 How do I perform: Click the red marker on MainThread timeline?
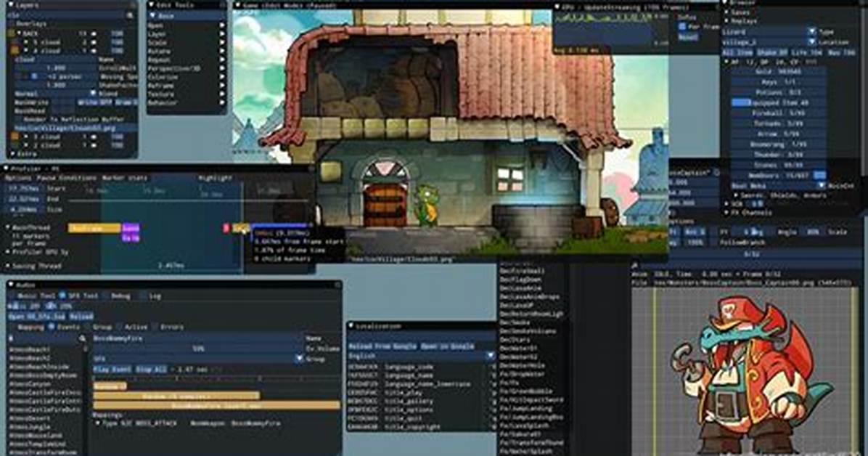pos(226,228)
